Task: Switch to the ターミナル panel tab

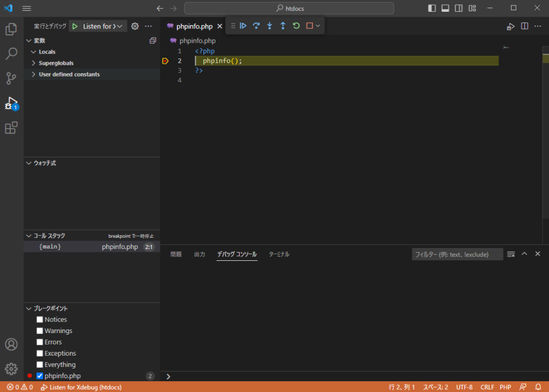Action: tap(279, 254)
